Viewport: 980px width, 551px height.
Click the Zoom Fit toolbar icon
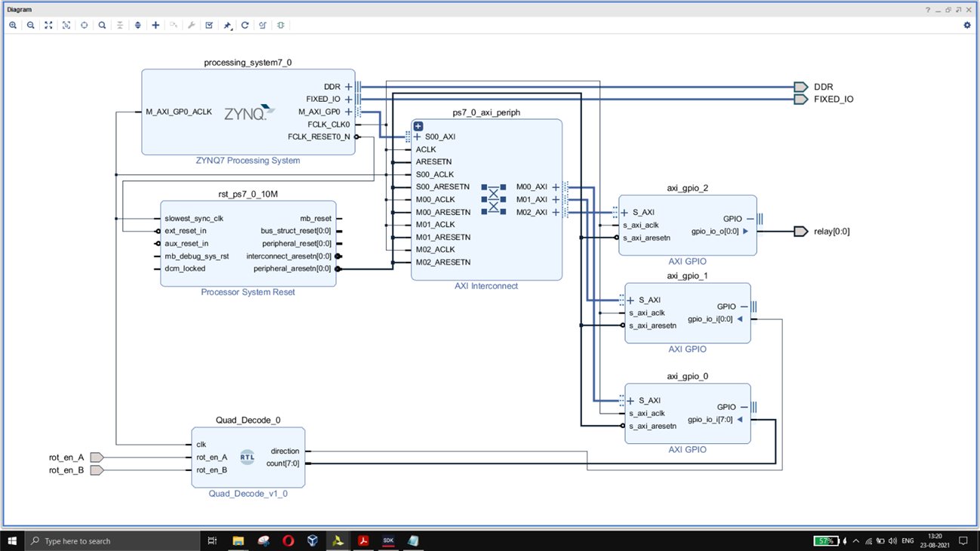click(x=48, y=25)
